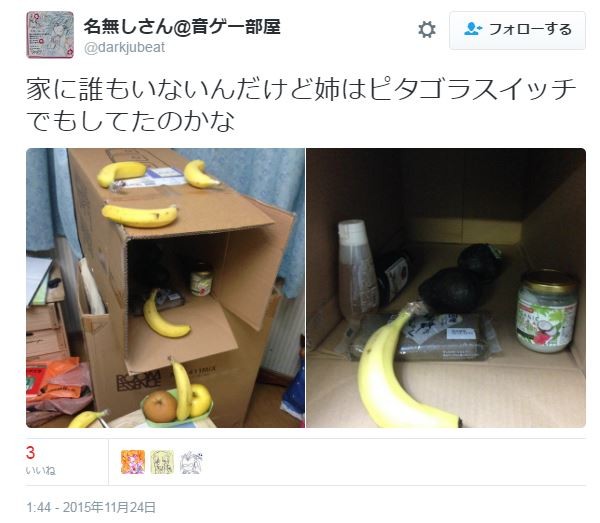Click the white sketch liker avatar
Screen dimensions: 600x523
(x=191, y=462)
